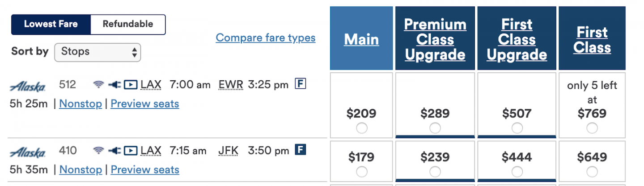Click entertainment screen icon for flight 410
644x186 pixels.
click(x=130, y=150)
